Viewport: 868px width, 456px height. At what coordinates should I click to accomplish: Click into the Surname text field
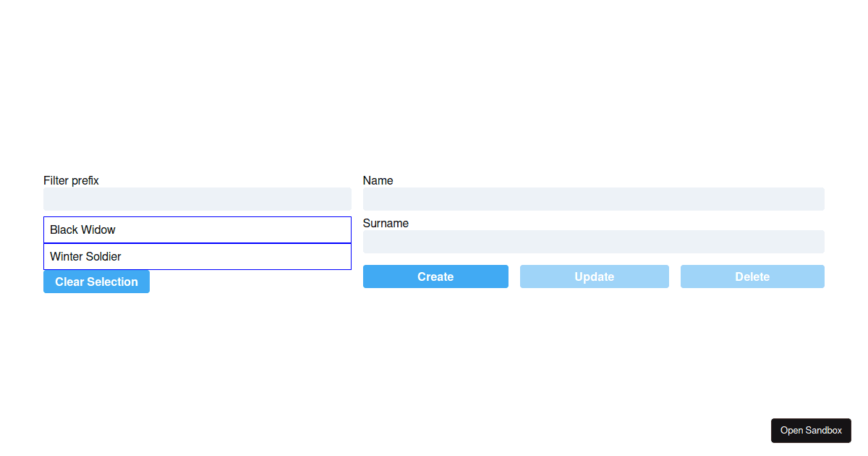(x=593, y=242)
